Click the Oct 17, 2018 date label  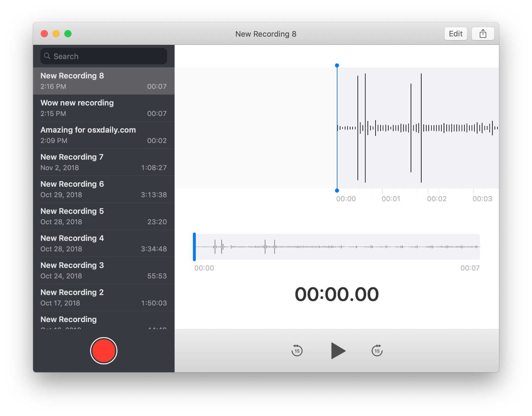[x=60, y=303]
